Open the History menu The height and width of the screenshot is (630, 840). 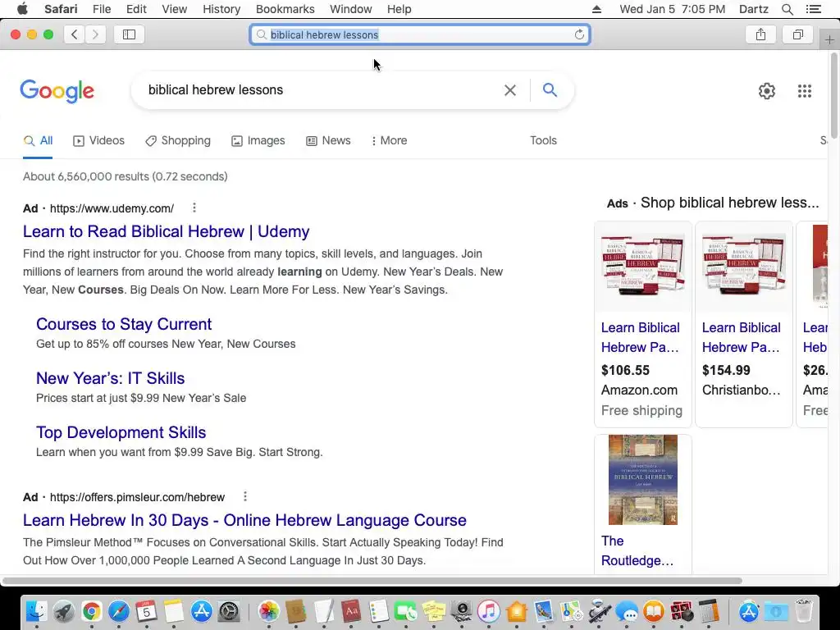pyautogui.click(x=221, y=9)
